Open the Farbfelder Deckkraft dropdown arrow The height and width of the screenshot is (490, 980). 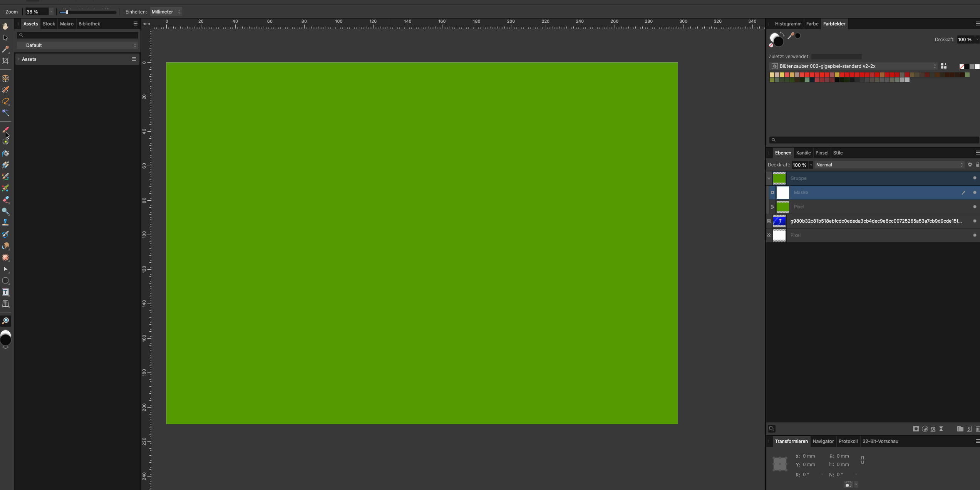[977, 40]
